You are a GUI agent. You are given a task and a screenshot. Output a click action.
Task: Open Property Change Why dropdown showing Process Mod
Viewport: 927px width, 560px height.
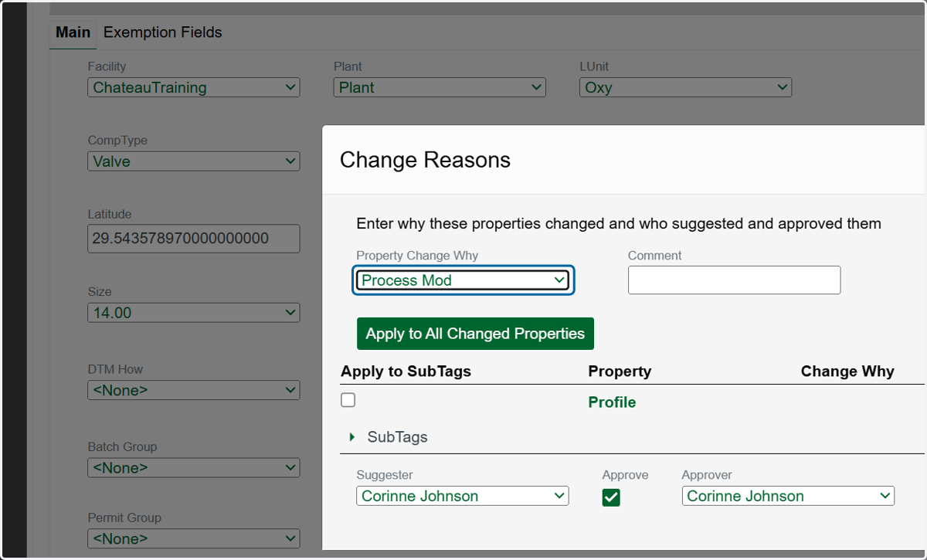point(463,280)
